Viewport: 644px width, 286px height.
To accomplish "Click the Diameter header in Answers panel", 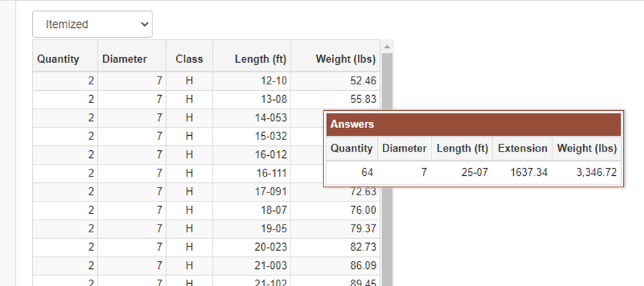I will (x=404, y=148).
